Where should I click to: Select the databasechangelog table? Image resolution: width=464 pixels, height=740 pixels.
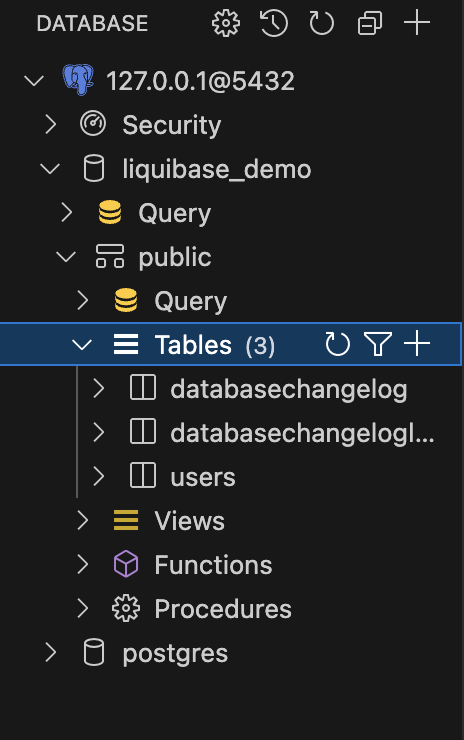[289, 389]
